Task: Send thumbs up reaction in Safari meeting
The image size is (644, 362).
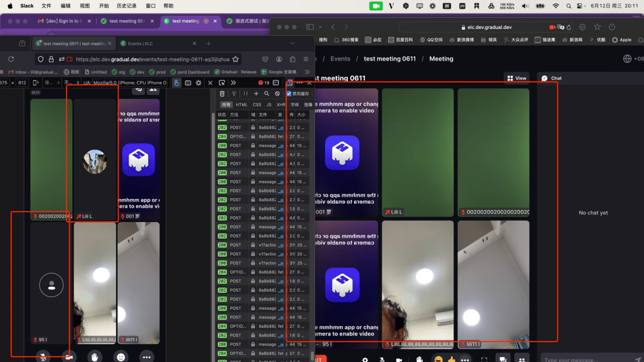Action: [451, 359]
